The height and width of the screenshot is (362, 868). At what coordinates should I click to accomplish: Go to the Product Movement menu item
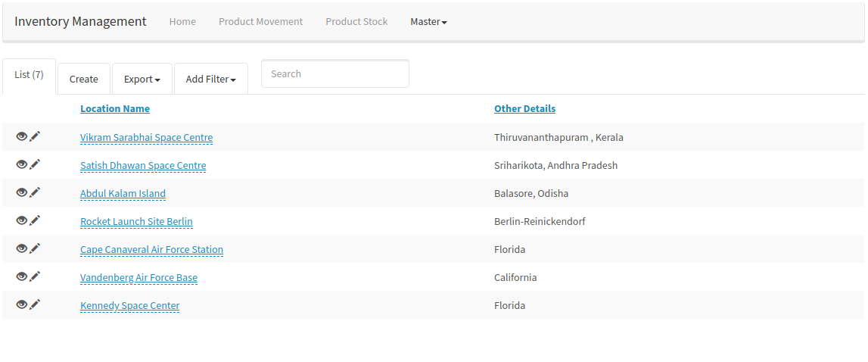(x=260, y=22)
